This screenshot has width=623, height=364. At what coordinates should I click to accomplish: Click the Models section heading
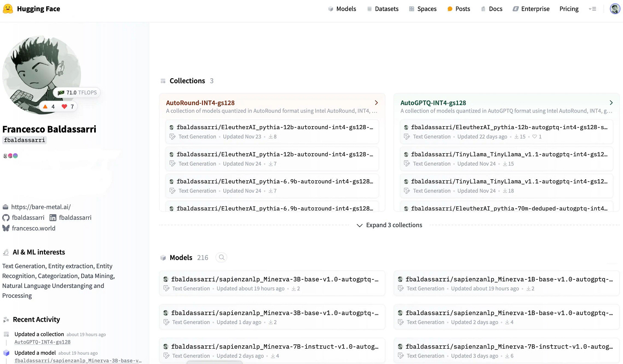(x=181, y=257)
